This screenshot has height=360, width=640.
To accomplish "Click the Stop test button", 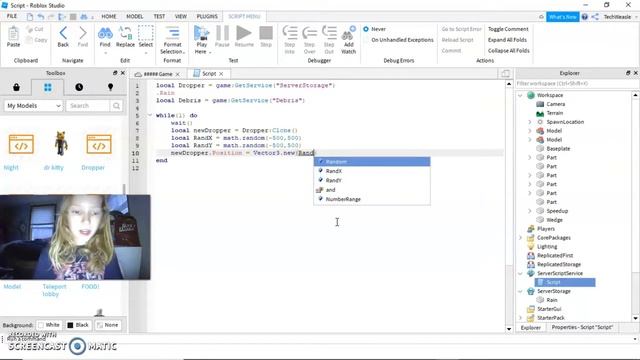I will click(266, 37).
